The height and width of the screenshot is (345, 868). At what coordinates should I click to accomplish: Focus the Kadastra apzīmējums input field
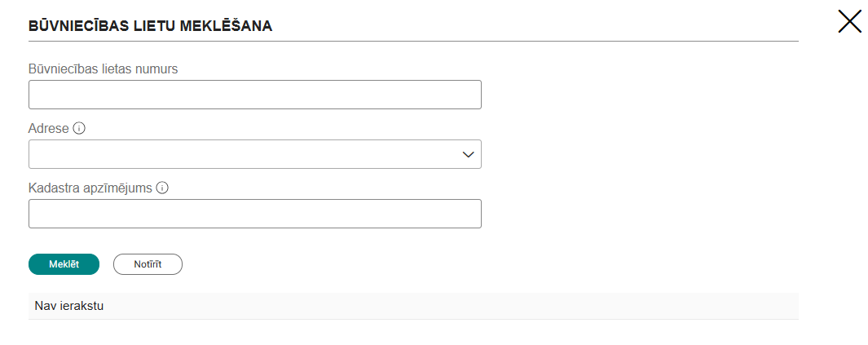pyautogui.click(x=254, y=214)
